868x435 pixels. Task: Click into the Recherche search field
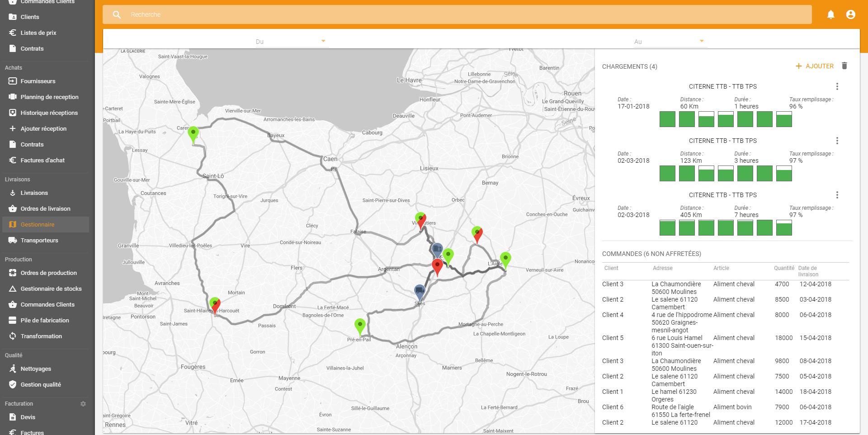click(x=457, y=14)
